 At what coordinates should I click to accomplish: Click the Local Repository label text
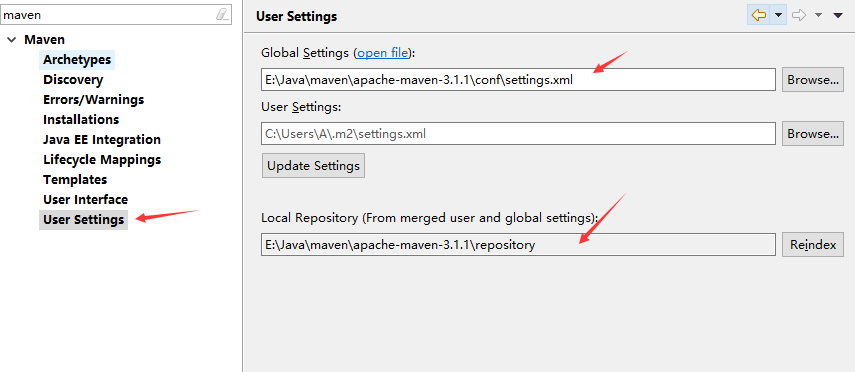430,218
